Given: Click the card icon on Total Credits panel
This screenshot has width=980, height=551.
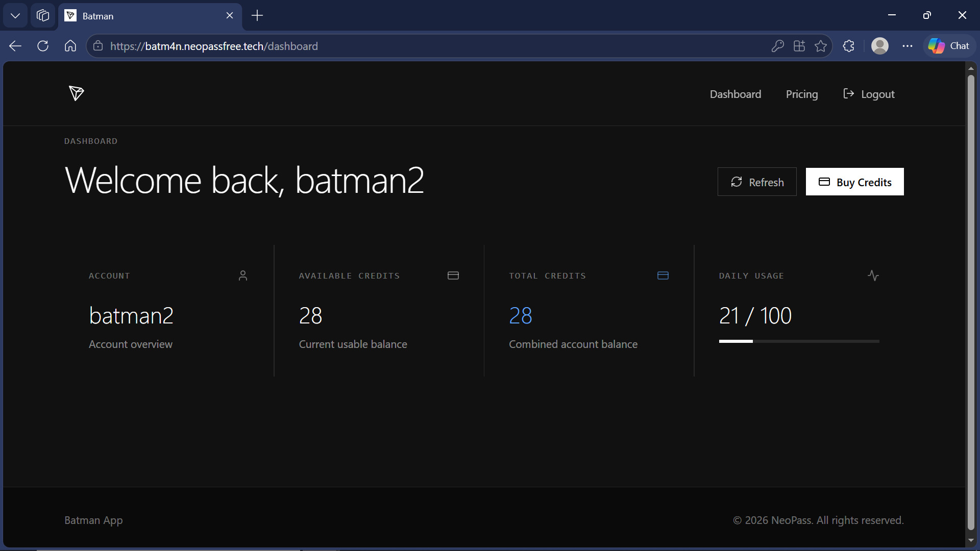Looking at the screenshot, I should (x=663, y=275).
